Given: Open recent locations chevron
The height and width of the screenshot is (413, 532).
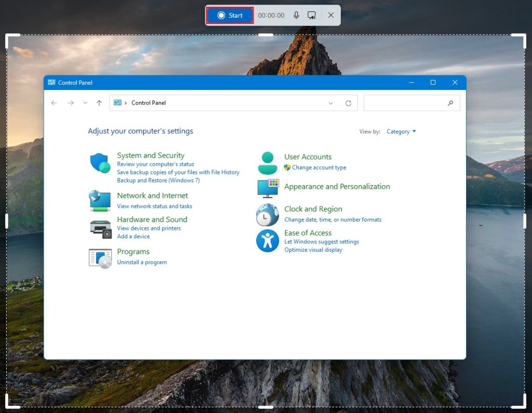Looking at the screenshot, I should [x=85, y=103].
